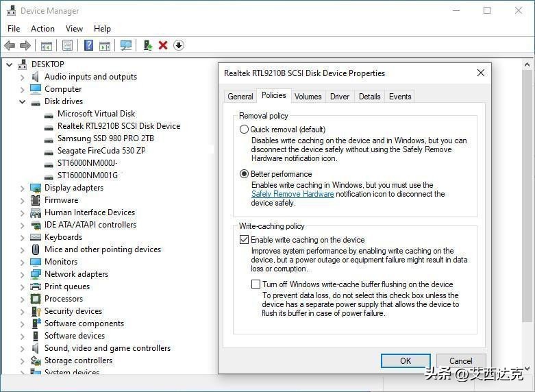Expand the Display adapters chevron
The width and height of the screenshot is (535, 392).
point(22,188)
